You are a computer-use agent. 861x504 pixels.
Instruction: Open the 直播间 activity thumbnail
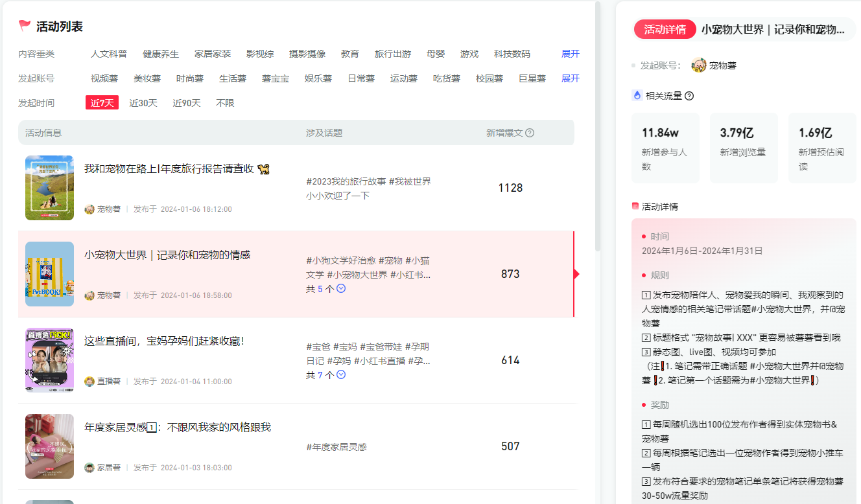[x=49, y=360]
